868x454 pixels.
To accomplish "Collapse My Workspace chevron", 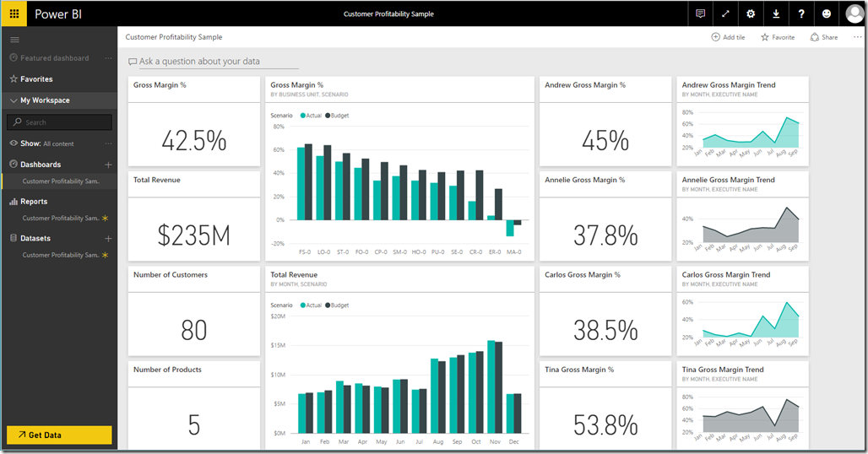I will (x=14, y=100).
